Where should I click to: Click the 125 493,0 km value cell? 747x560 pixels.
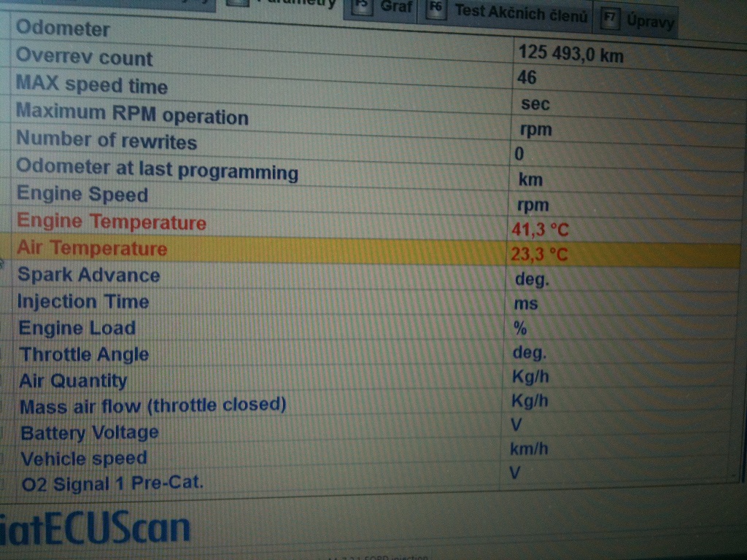click(570, 54)
